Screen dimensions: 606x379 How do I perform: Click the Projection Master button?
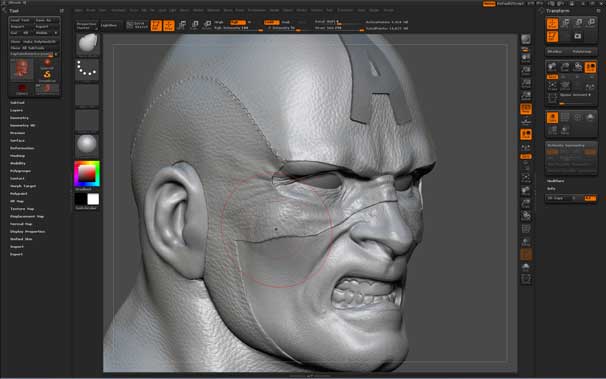pyautogui.click(x=86, y=25)
